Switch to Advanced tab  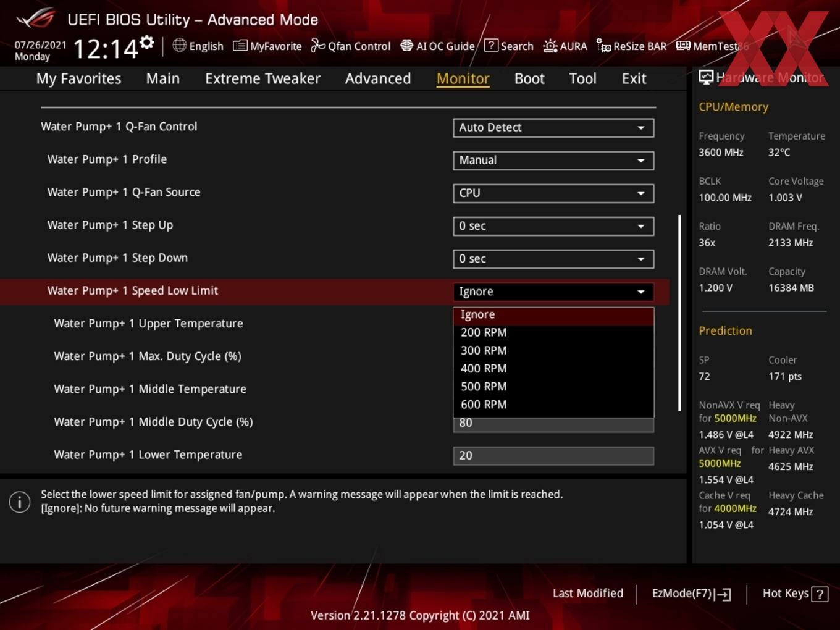(378, 78)
